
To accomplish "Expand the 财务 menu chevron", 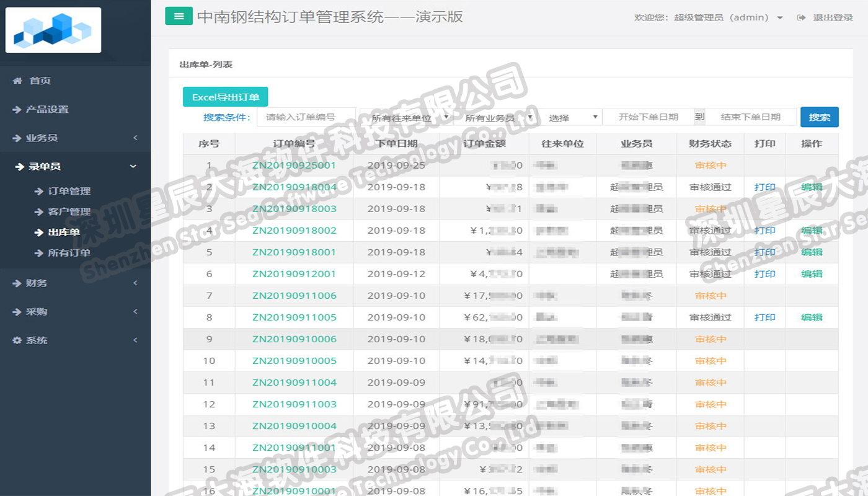I will click(135, 283).
